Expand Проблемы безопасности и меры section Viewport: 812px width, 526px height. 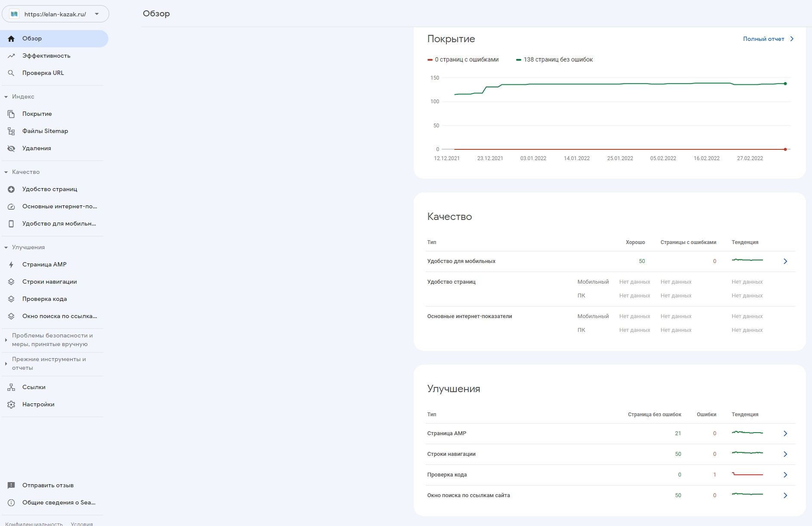coord(6,340)
